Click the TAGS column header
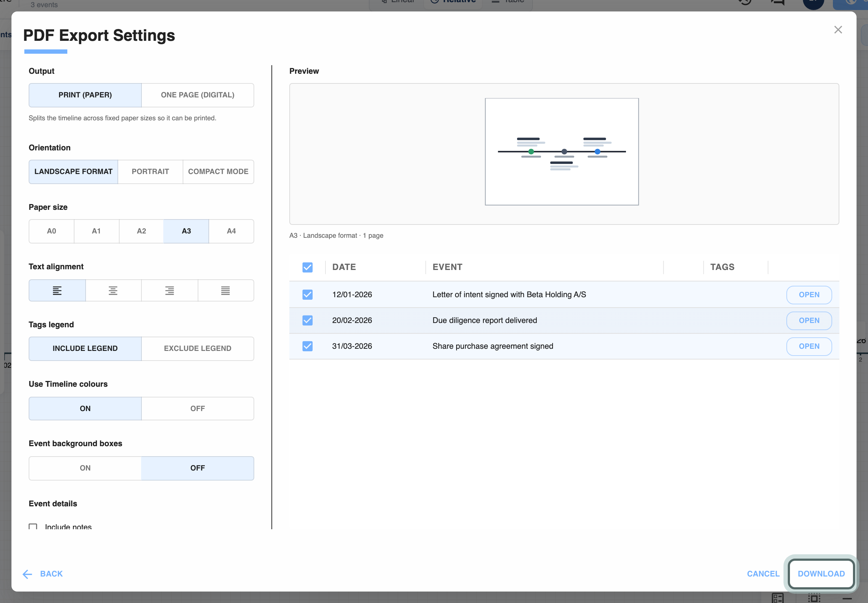 [x=722, y=267]
